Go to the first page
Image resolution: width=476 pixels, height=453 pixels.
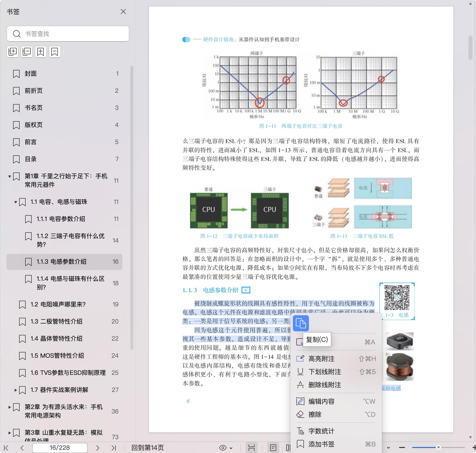pyautogui.click(x=6, y=448)
